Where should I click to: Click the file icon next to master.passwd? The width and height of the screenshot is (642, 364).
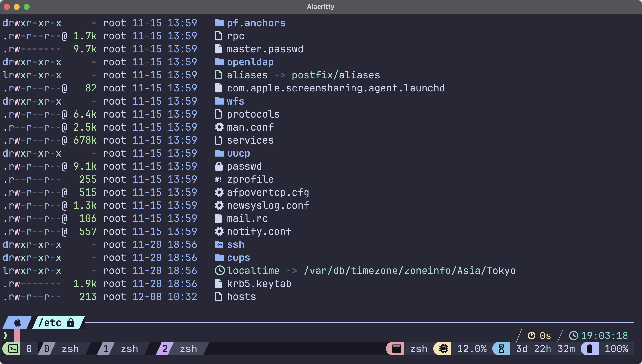[218, 49]
